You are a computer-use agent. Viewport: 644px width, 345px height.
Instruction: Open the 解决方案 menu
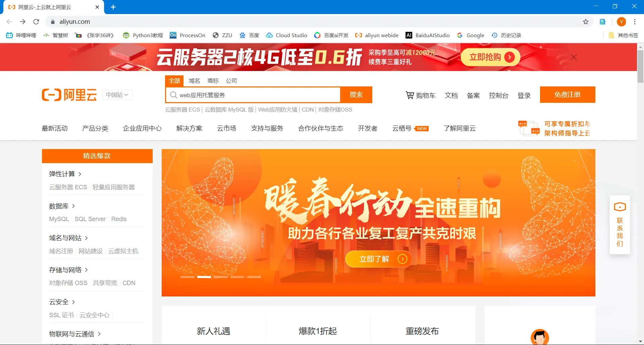[190, 128]
